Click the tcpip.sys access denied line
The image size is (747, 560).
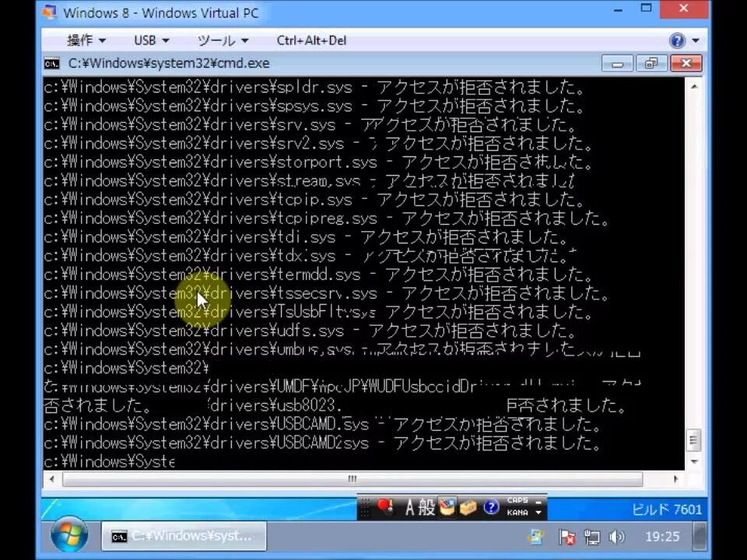point(314,200)
